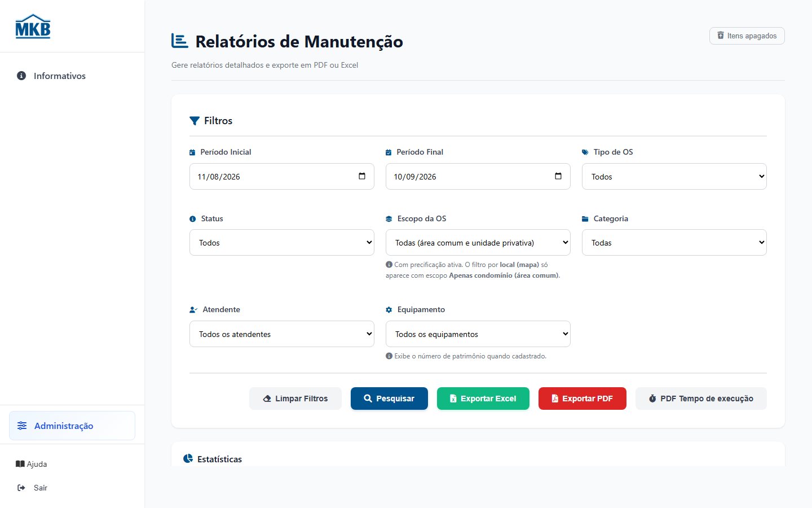
Task: Click the info icon before 'Com precificação ativa'
Action: click(x=389, y=264)
